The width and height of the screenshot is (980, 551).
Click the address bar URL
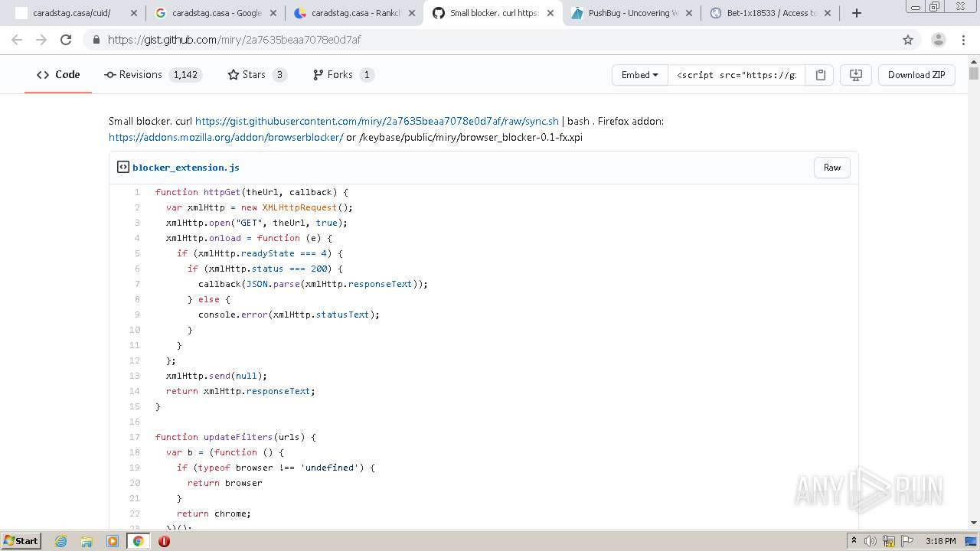tap(234, 40)
